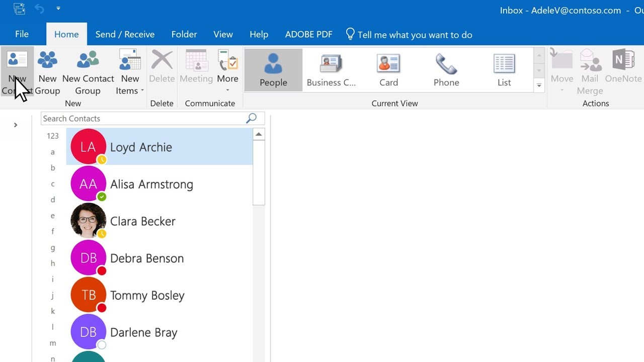
Task: Select contact Darlene Bray
Action: 159,332
